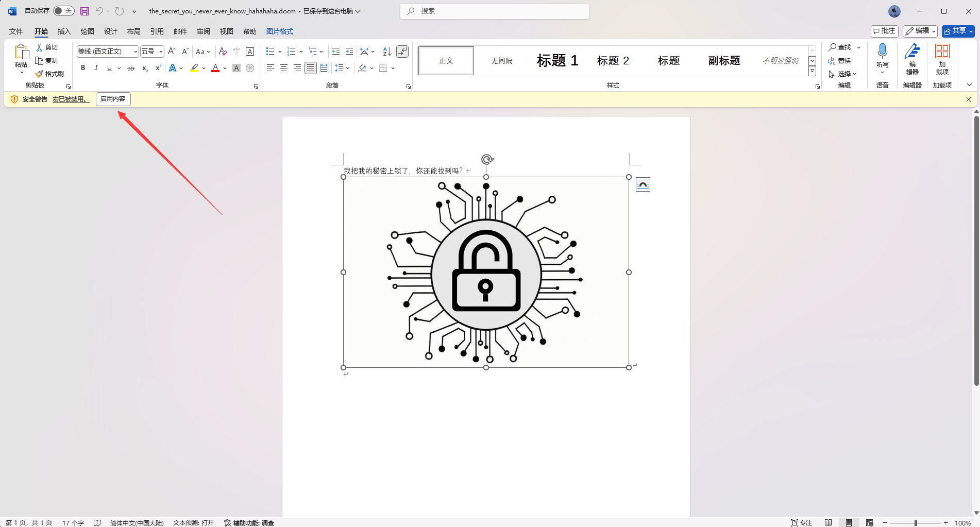Click the 启用内容 button
This screenshot has height=527, width=980.
tap(113, 99)
